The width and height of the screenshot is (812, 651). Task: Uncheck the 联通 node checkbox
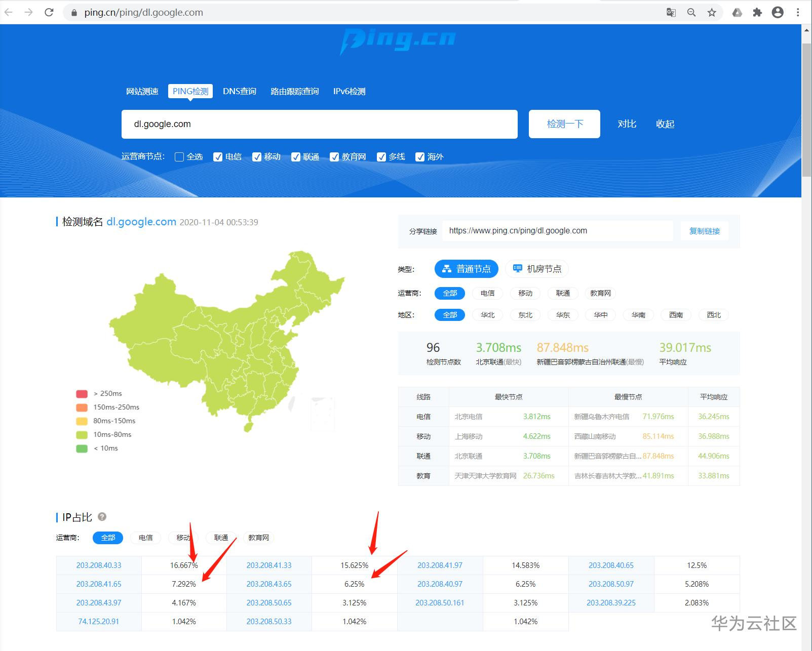click(296, 157)
